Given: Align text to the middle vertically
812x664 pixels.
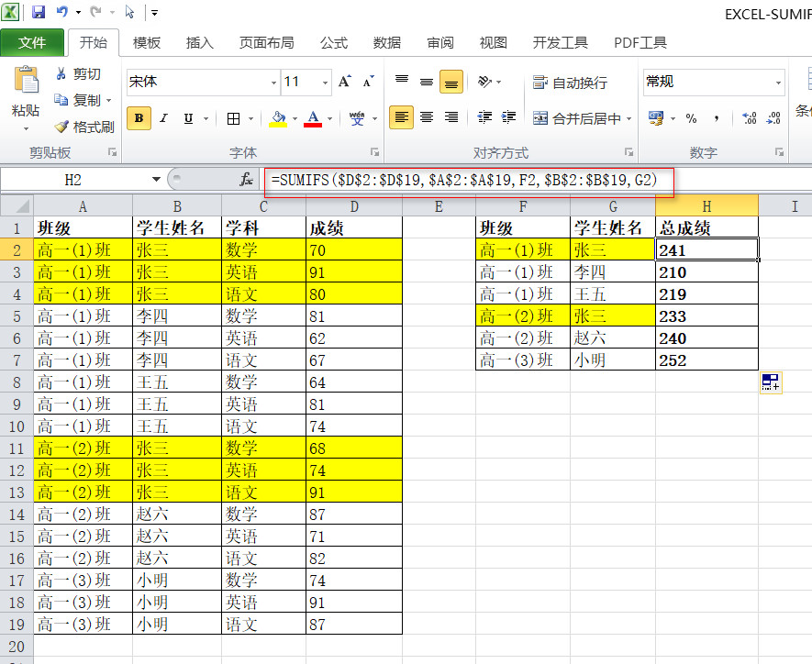Looking at the screenshot, I should tap(427, 82).
